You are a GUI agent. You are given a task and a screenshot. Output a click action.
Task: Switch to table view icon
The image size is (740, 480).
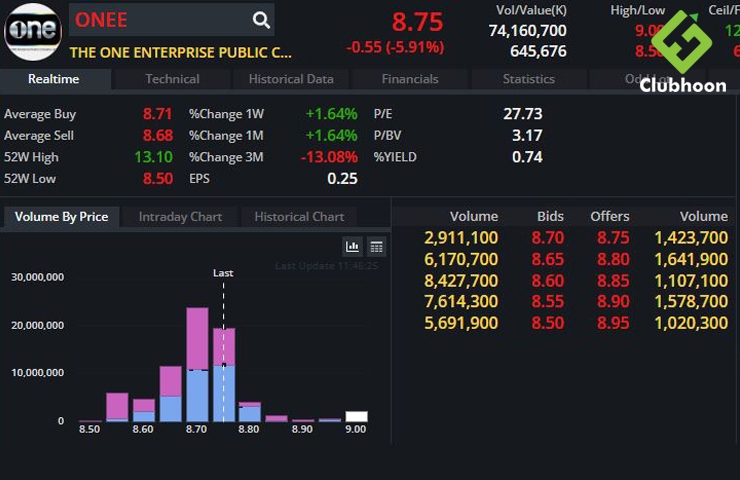(x=376, y=246)
